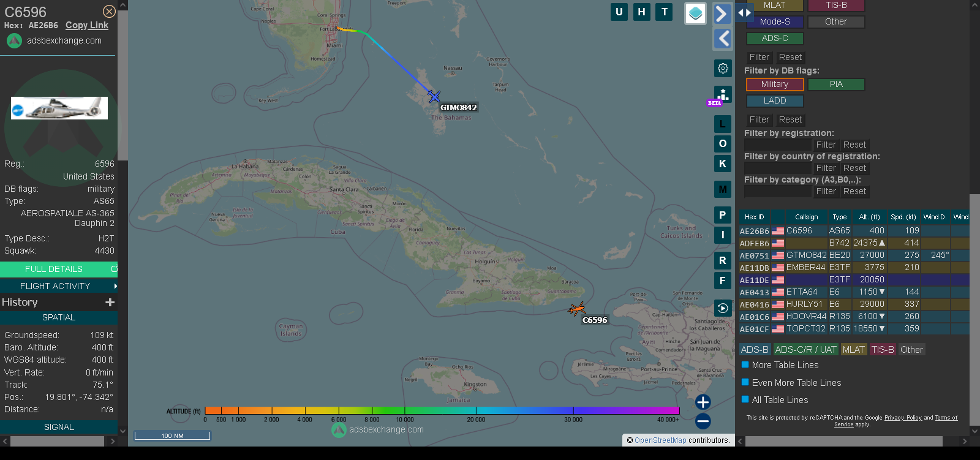
Task: Toggle the LADD DB flag filter
Action: tap(775, 100)
